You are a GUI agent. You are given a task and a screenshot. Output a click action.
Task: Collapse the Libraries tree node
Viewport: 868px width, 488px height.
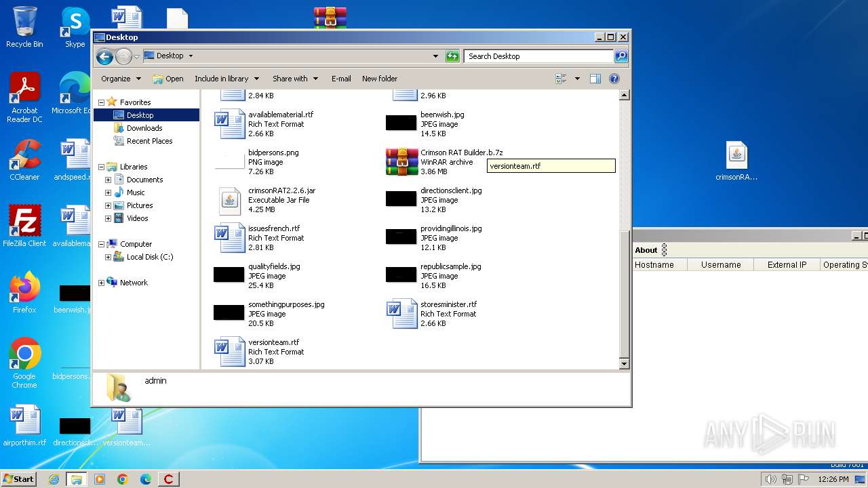tap(101, 167)
